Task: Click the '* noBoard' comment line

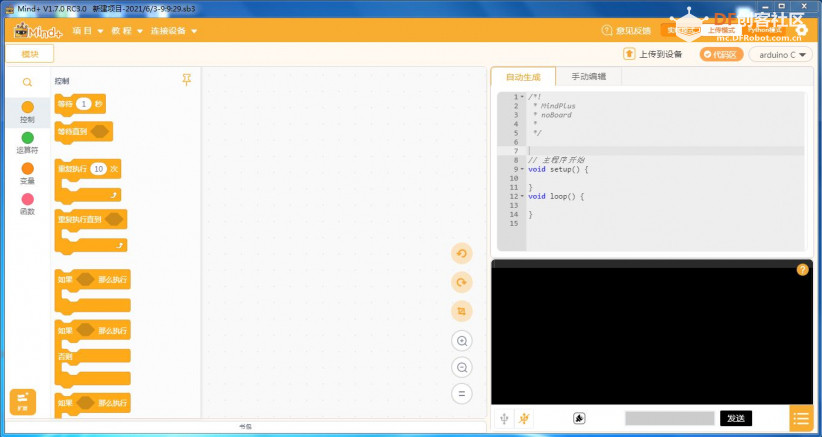Action: click(552, 115)
